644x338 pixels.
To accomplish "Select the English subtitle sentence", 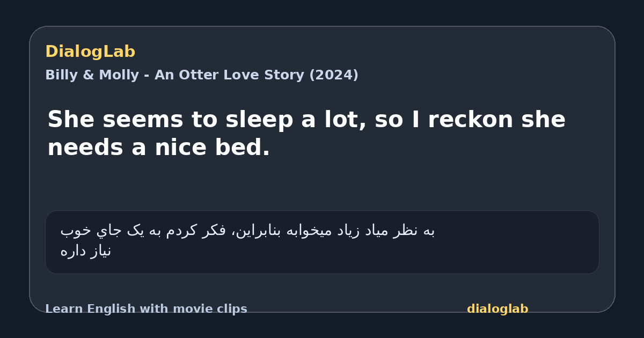I will coord(306,133).
